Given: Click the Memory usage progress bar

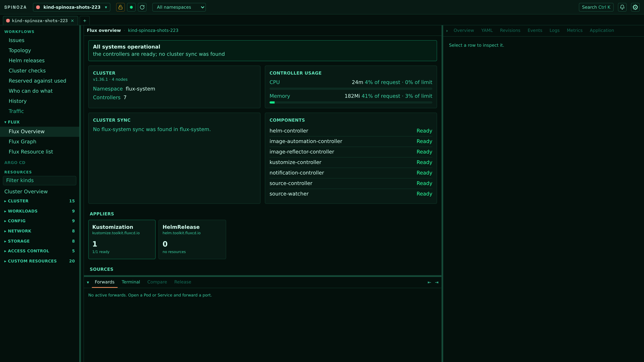Looking at the screenshot, I should tap(351, 103).
